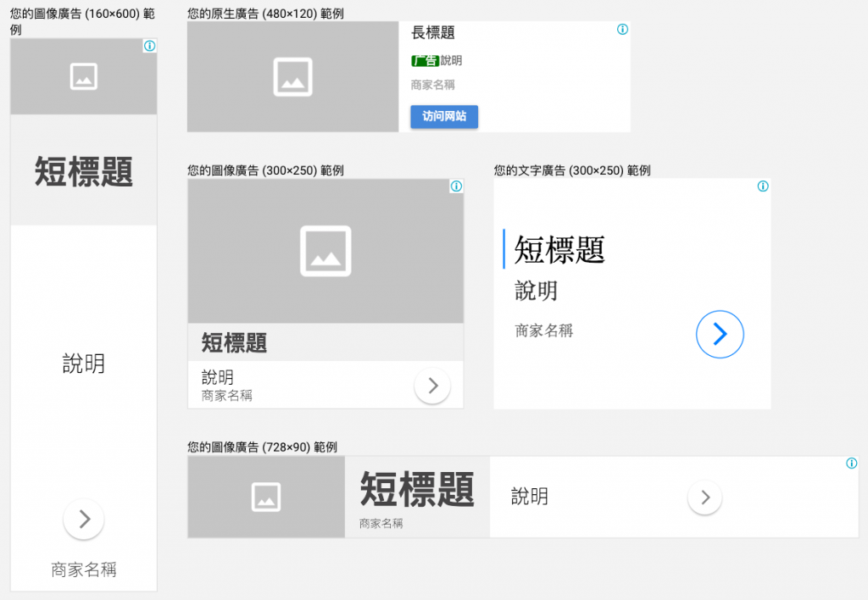Image resolution: width=868 pixels, height=600 pixels.
Task: Click arrow button in 728×90 banner ad
Action: pyautogui.click(x=704, y=497)
